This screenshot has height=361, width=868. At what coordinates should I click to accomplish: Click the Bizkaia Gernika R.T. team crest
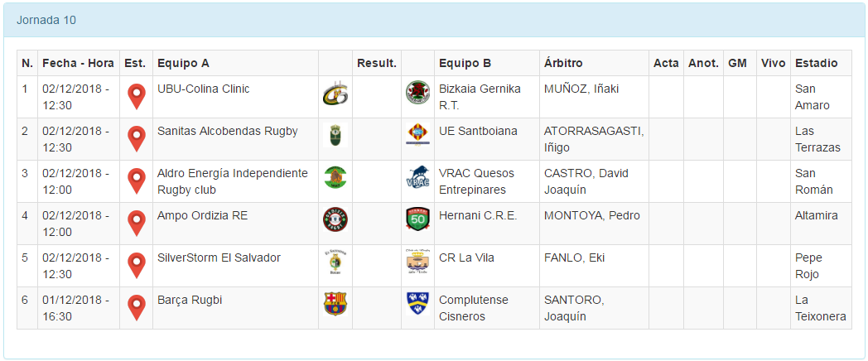417,94
